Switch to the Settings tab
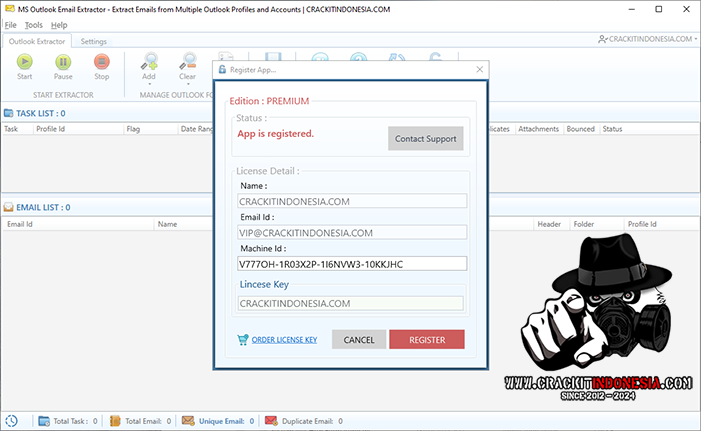 (94, 42)
